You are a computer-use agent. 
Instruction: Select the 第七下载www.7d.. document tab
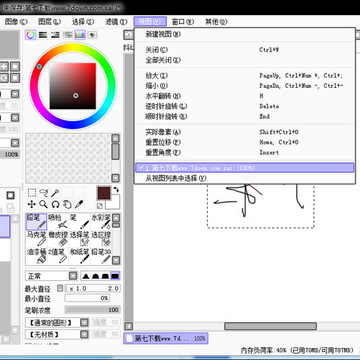click(x=166, y=338)
